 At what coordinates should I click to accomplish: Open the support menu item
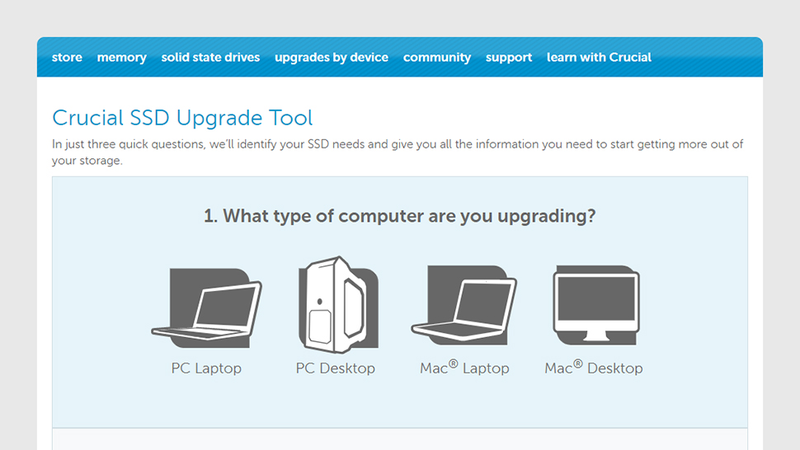509,57
